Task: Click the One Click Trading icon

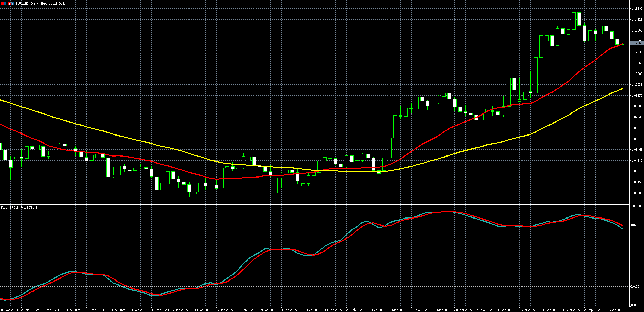Action: click(11, 3)
